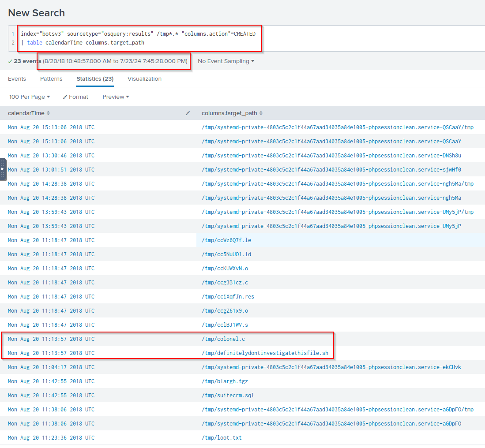The width and height of the screenshot is (485, 448).
Task: Open the 100 Per Page dropdown
Action: click(x=30, y=97)
